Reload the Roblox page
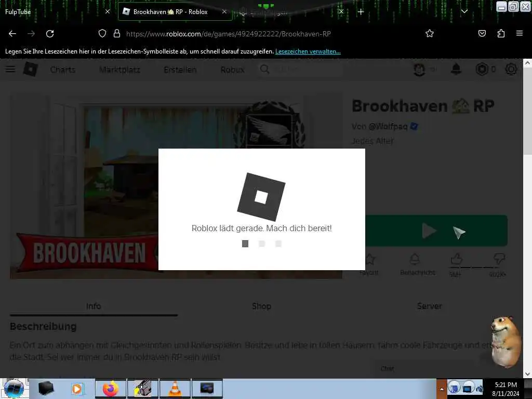The width and height of the screenshot is (532, 399). pyautogui.click(x=50, y=34)
